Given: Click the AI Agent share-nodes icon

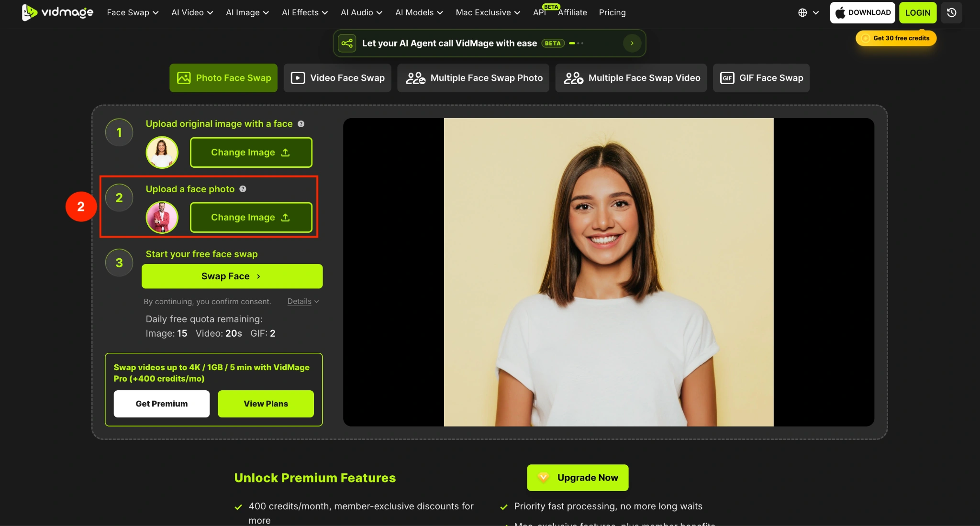Looking at the screenshot, I should [347, 44].
